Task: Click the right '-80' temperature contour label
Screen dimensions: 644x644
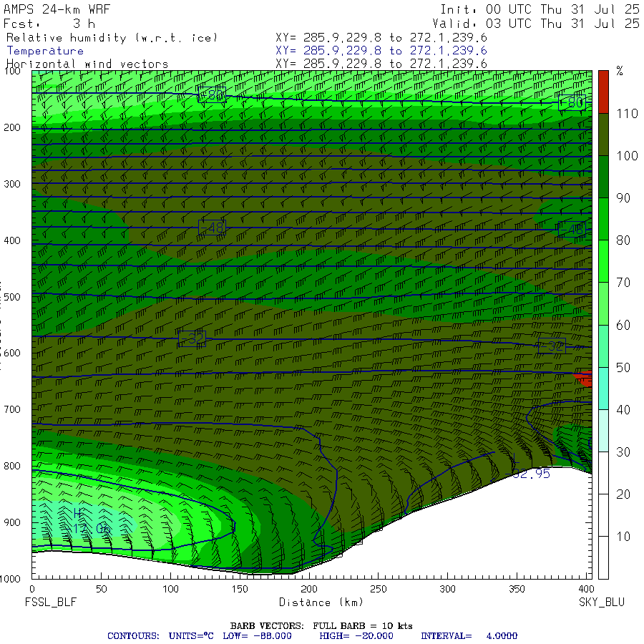Action: [x=572, y=102]
